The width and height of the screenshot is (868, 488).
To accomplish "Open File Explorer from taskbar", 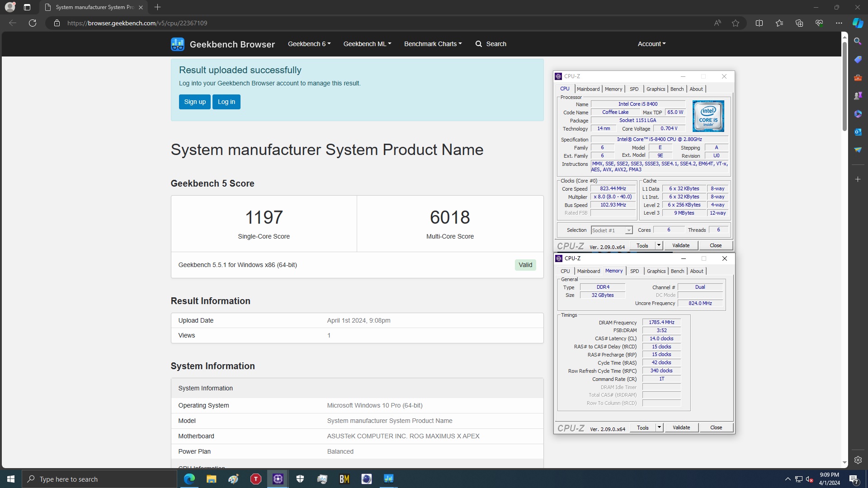I will [211, 479].
